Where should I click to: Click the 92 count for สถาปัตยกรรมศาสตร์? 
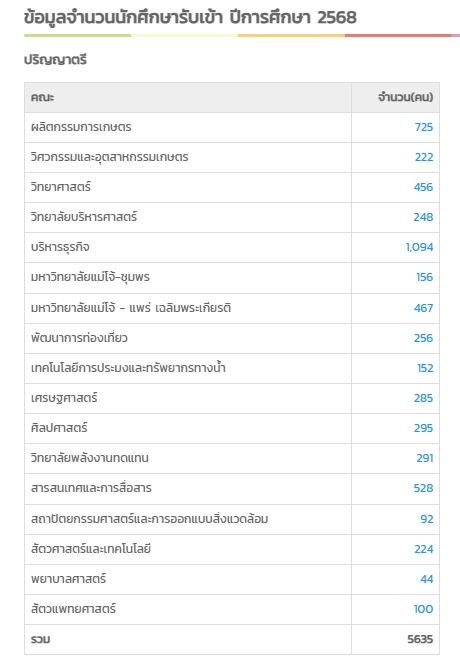pos(426,519)
